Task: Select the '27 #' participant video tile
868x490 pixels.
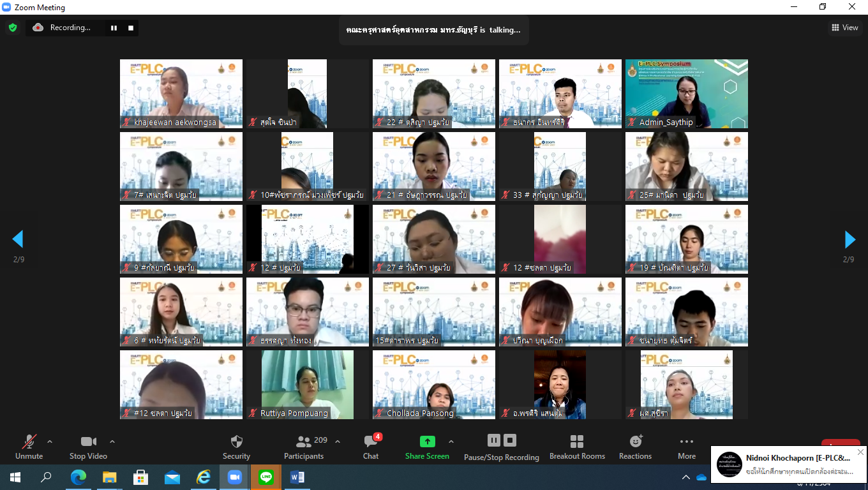Action: (x=434, y=239)
